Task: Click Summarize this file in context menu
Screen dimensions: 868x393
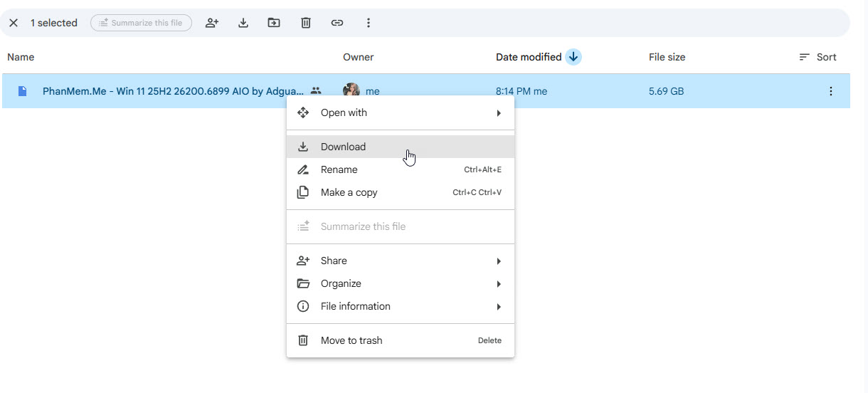Action: point(401,226)
